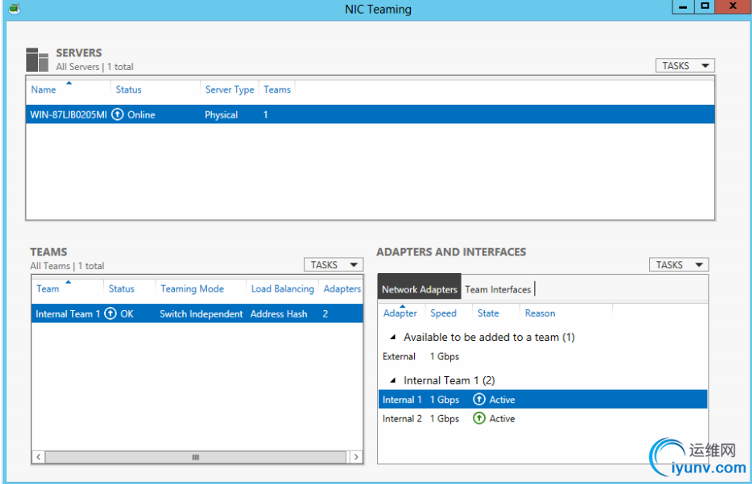Switch to the Team Interfaces tab
Image resolution: width=752 pixels, height=484 pixels.
pyautogui.click(x=498, y=290)
